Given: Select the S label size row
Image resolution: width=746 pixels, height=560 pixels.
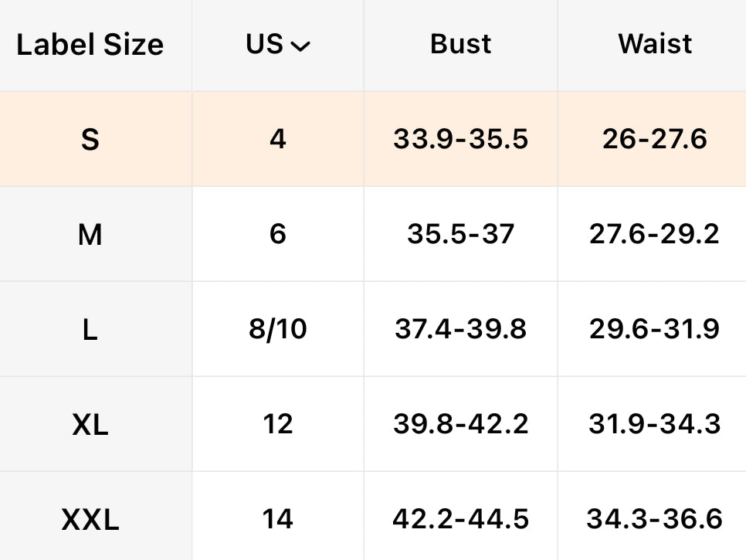Looking at the screenshot, I should 90,140.
